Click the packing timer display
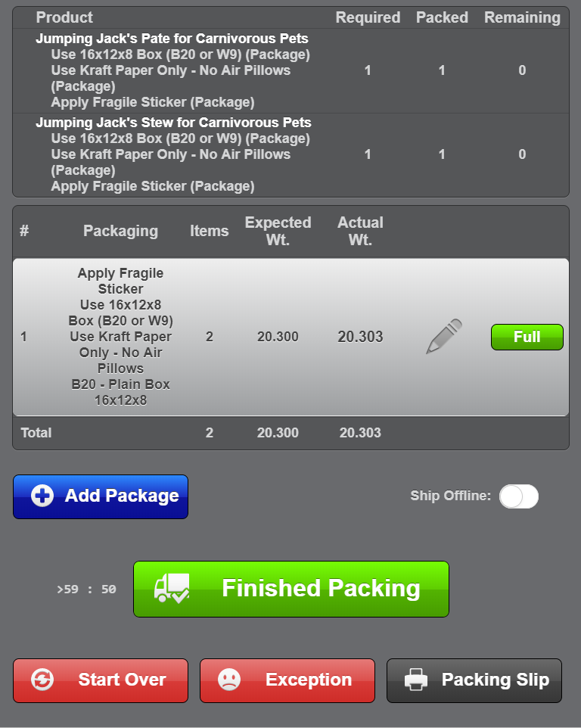Screen dimensions: 581x728 [86, 589]
